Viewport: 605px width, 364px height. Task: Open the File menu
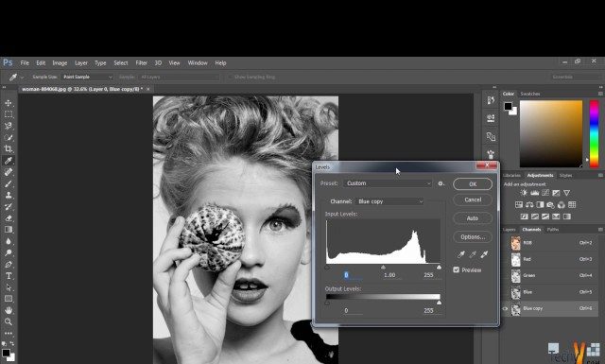[x=25, y=63]
